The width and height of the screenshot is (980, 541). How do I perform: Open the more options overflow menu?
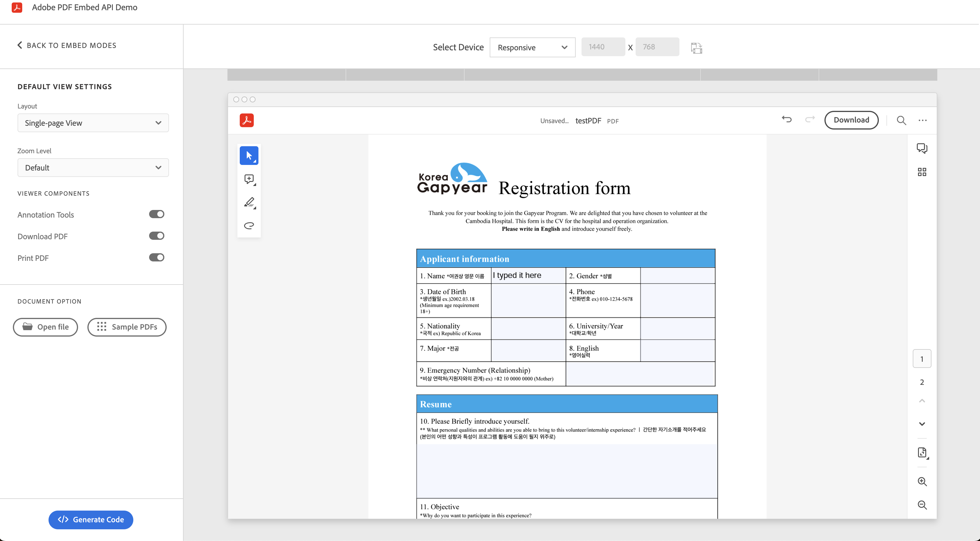[923, 120]
